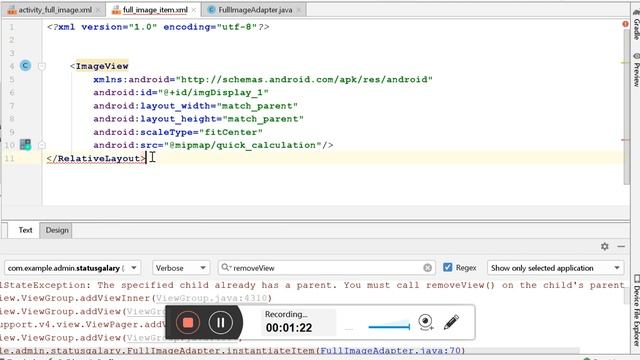Toggle the webcam icon in recorder

425,322
